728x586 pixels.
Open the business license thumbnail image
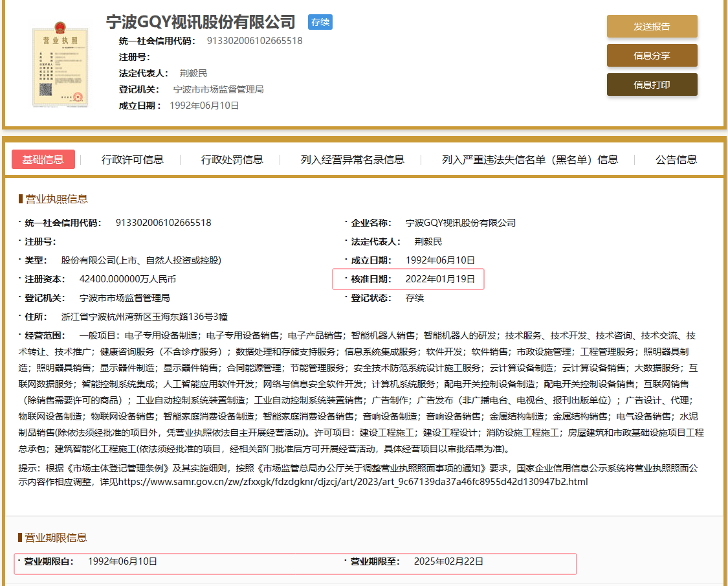tap(60, 65)
